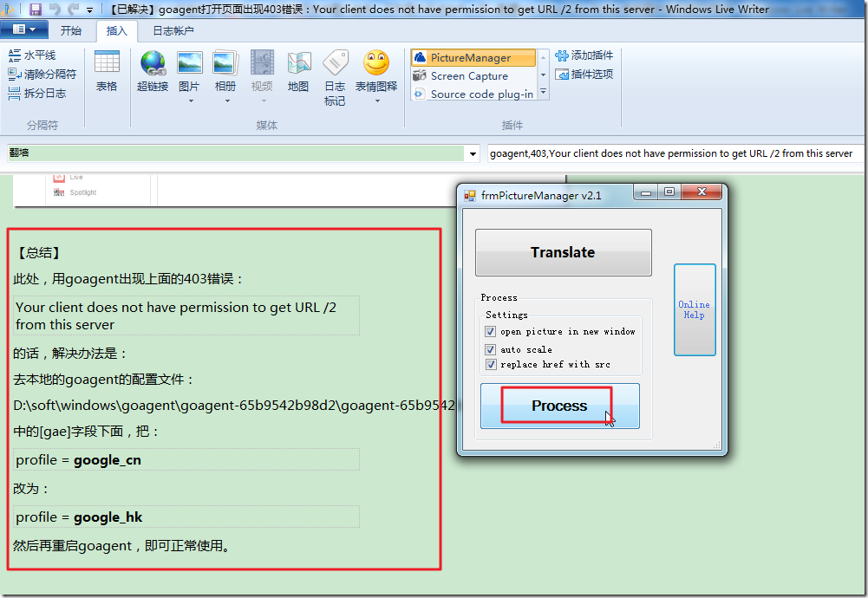Open the 日志帐户 tab
Screen dimensions: 868x598
tap(173, 31)
